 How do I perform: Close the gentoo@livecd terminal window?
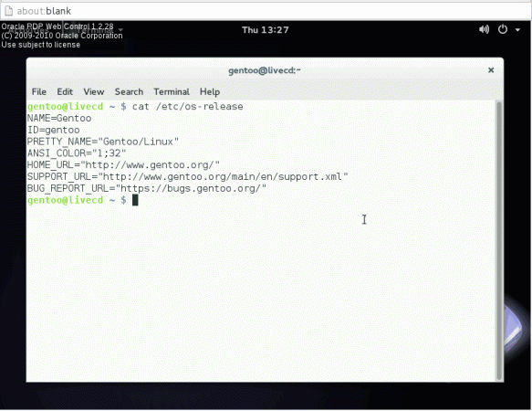click(x=491, y=70)
